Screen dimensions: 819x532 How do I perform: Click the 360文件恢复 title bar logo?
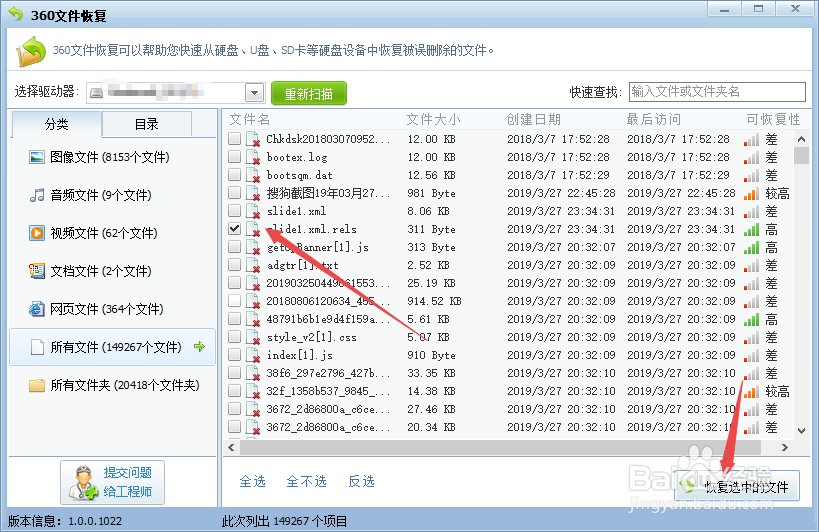[16, 15]
